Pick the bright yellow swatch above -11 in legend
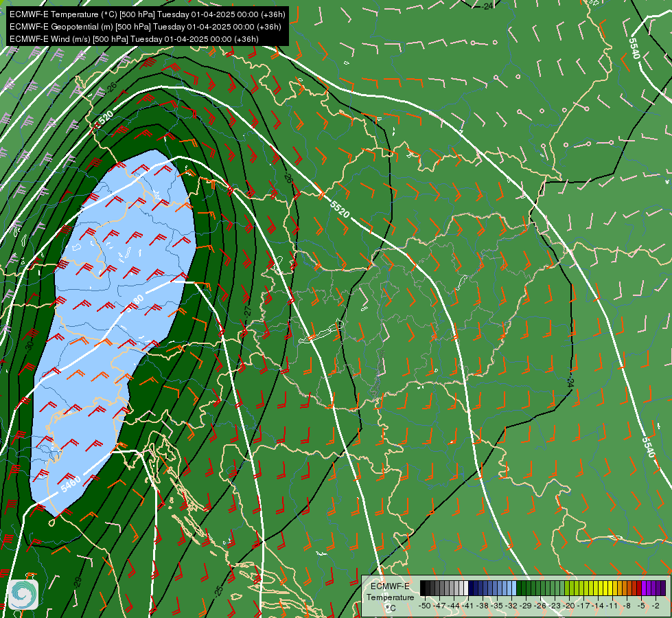 (610, 588)
